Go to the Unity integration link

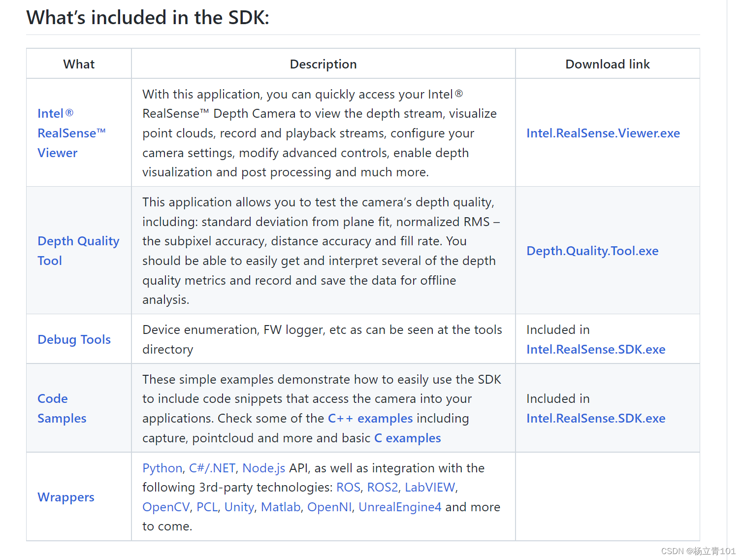coord(239,507)
